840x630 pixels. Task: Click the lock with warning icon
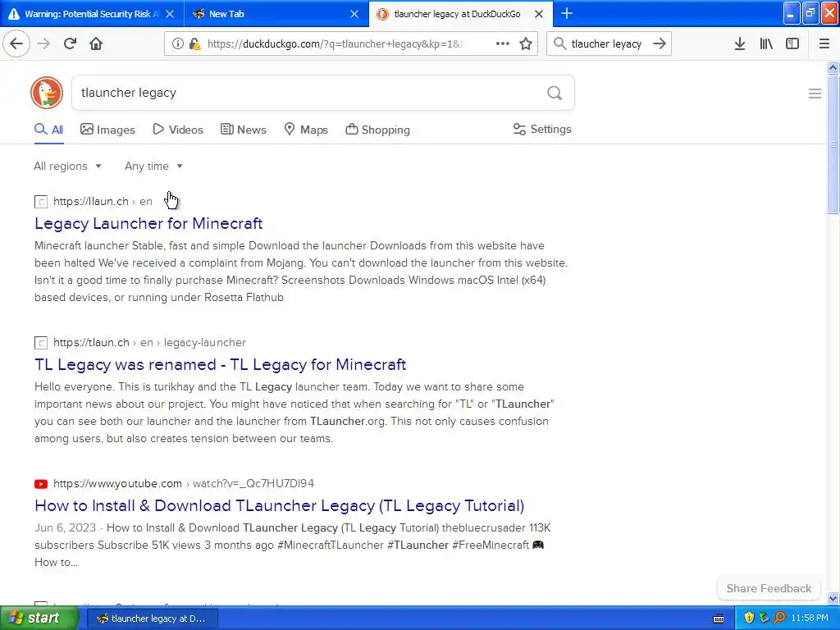click(x=195, y=44)
